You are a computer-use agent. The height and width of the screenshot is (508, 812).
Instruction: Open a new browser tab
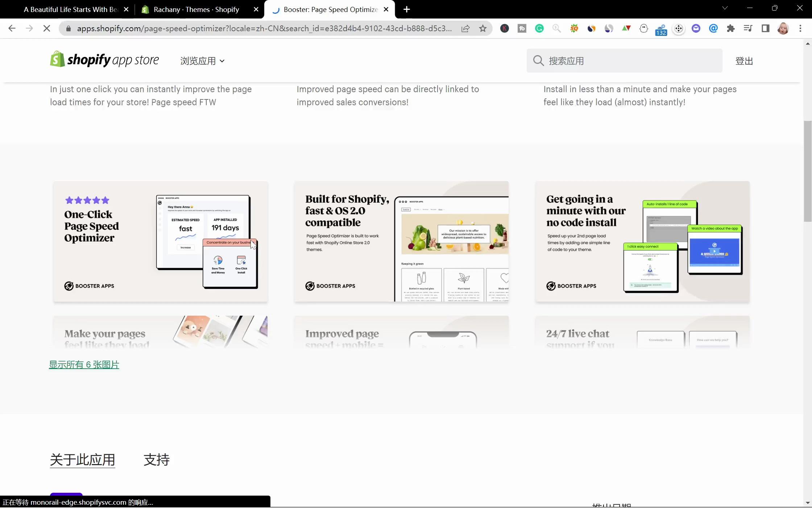(407, 9)
